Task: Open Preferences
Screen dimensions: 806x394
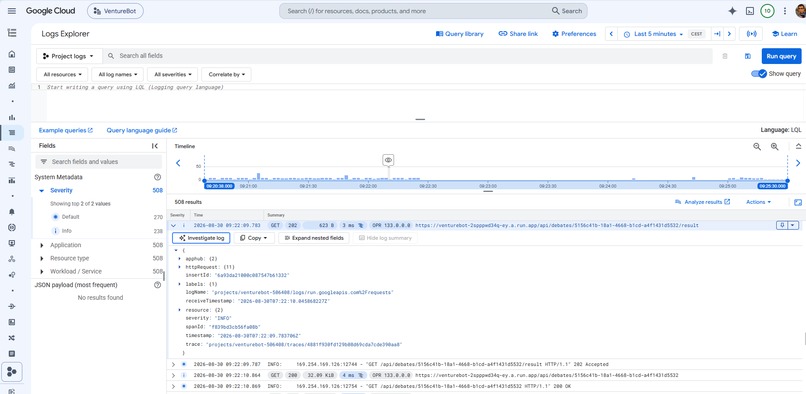Action: tap(574, 34)
